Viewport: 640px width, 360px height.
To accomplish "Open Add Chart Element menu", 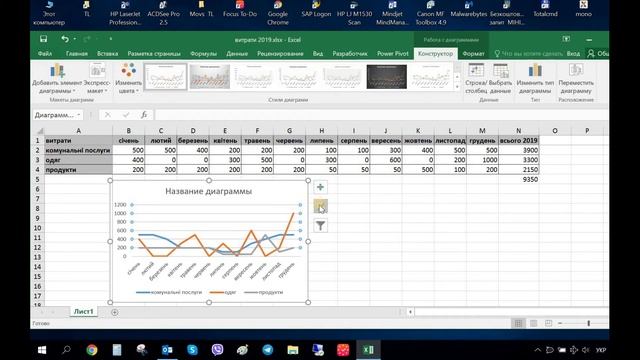I will [x=57, y=79].
